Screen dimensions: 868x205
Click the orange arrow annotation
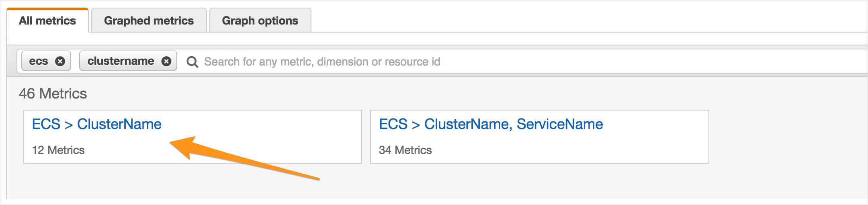click(x=244, y=158)
